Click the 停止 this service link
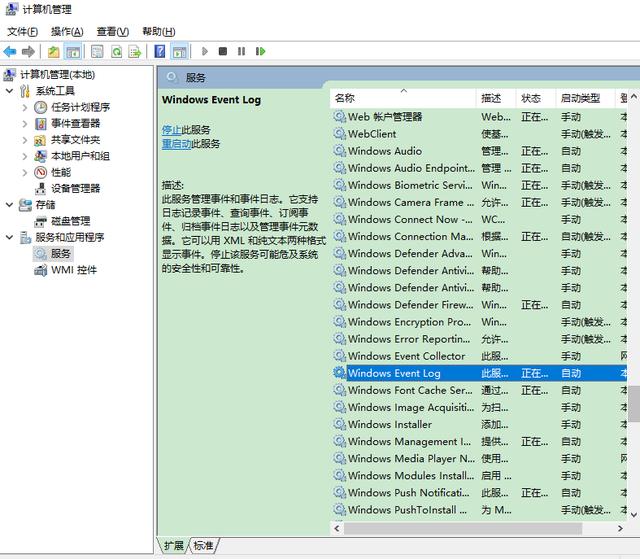 pyautogui.click(x=171, y=130)
